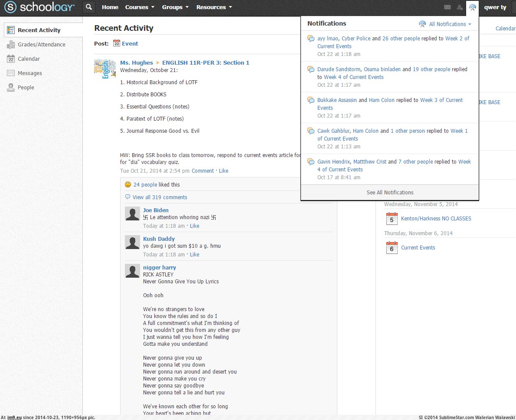This screenshot has height=420, width=516.
Task: Click View all 319 comments
Action: tap(160, 197)
